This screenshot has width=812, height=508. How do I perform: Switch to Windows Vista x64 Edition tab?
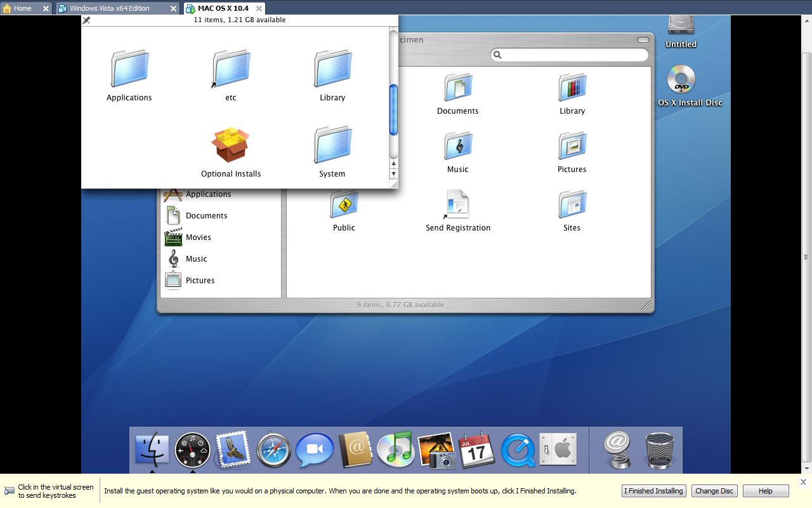pyautogui.click(x=110, y=8)
